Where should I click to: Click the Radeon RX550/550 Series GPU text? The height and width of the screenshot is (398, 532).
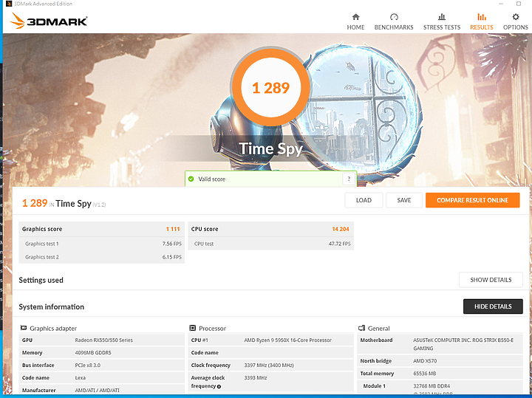104,340
